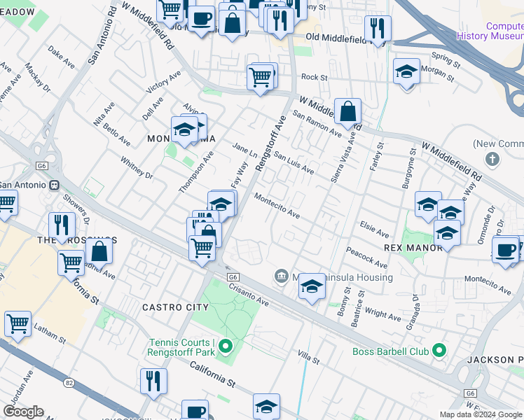Open the school marker beside Peninsula Housing

click(312, 286)
